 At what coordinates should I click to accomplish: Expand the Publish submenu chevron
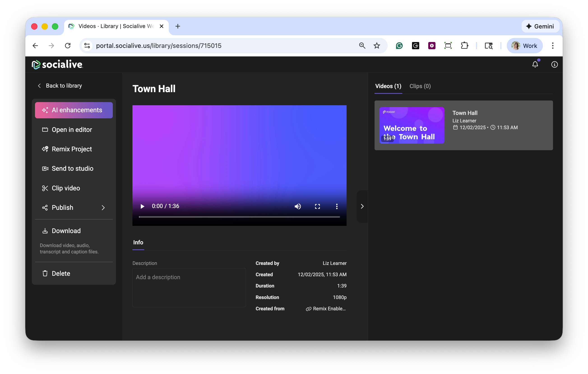coord(103,208)
